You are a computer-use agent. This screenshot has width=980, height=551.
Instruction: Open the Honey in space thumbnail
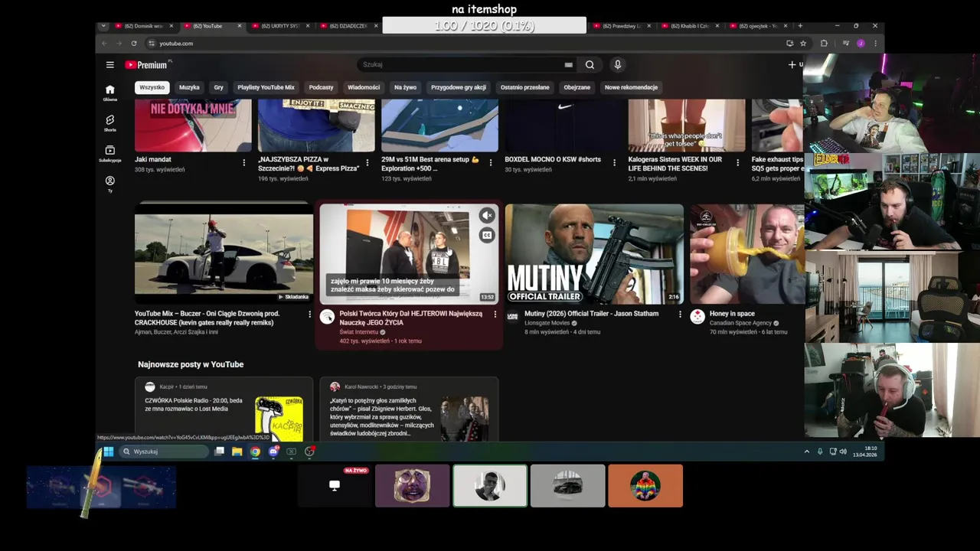746,253
